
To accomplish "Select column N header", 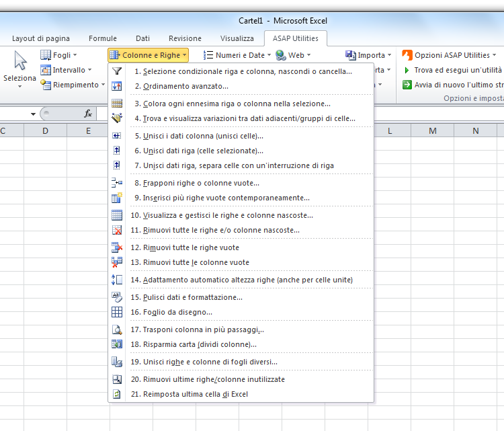I will (x=475, y=130).
